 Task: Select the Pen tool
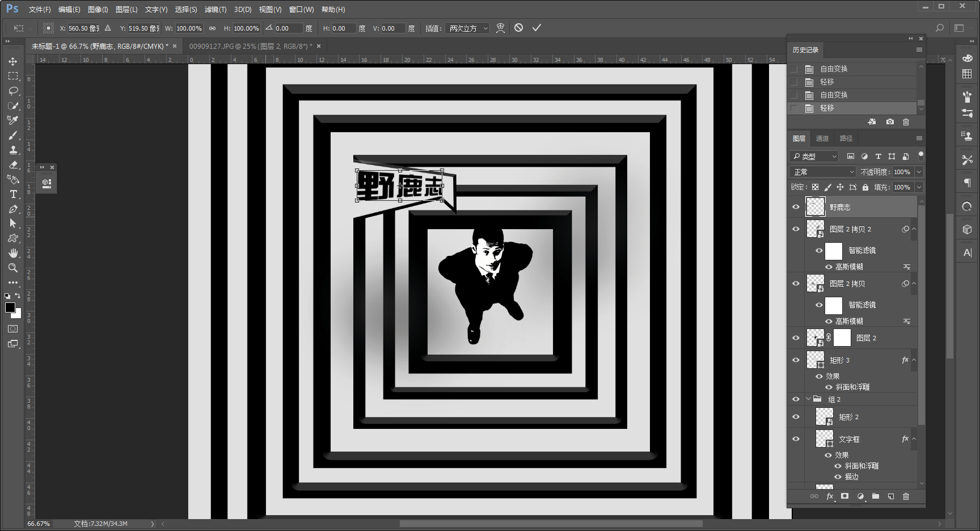(13, 209)
